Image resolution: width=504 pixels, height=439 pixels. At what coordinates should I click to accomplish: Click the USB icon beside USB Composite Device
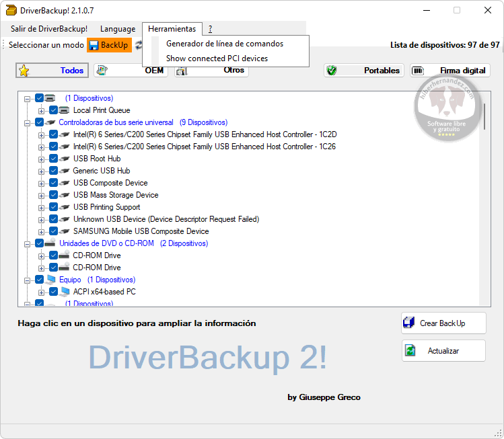pyautogui.click(x=64, y=183)
